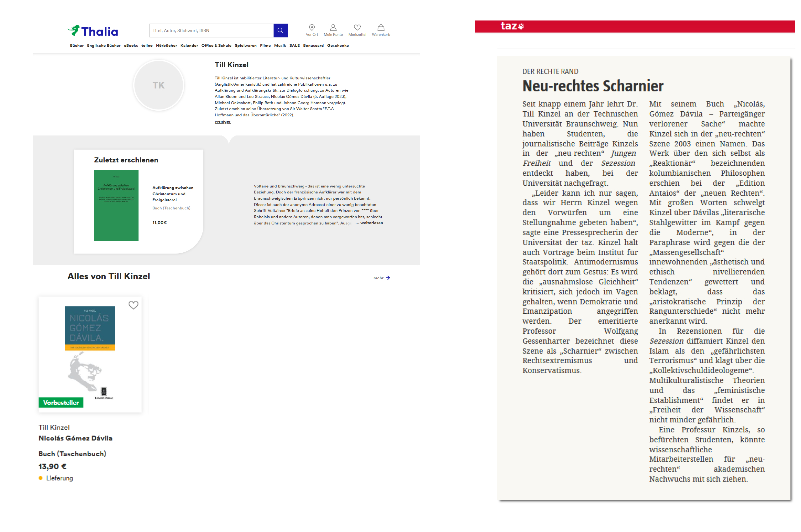Toggle wishlist heart on Nicolás Gómez Dávila book
Viewport: 801px width, 532px height.
[133, 305]
